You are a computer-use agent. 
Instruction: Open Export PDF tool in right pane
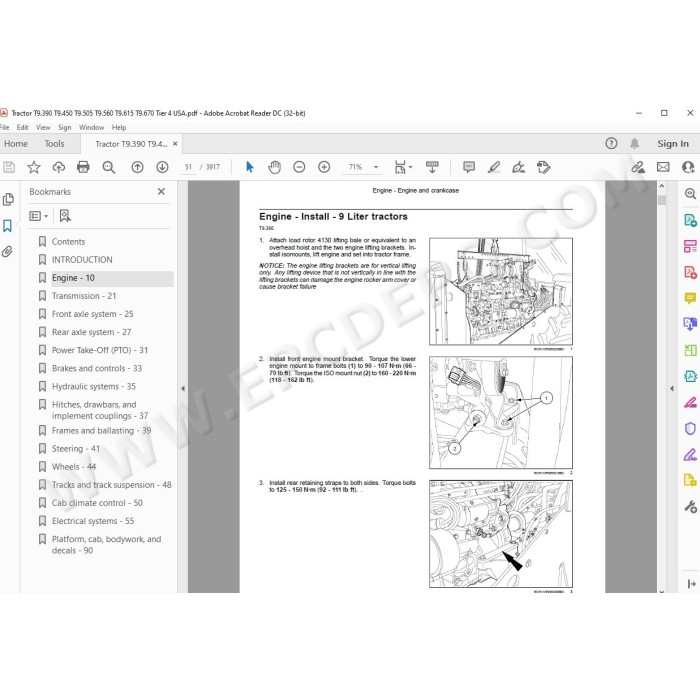690,220
